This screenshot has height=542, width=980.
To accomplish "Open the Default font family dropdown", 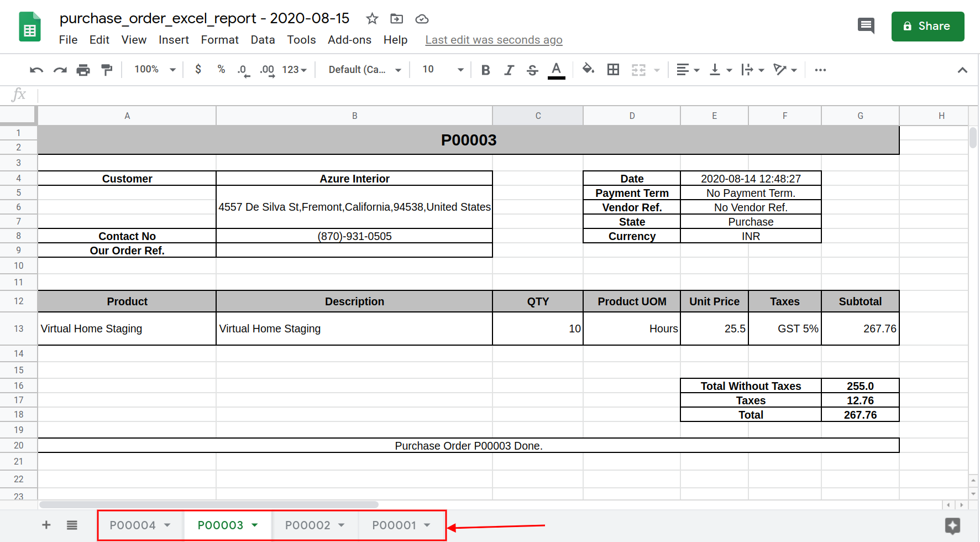I will coord(365,70).
